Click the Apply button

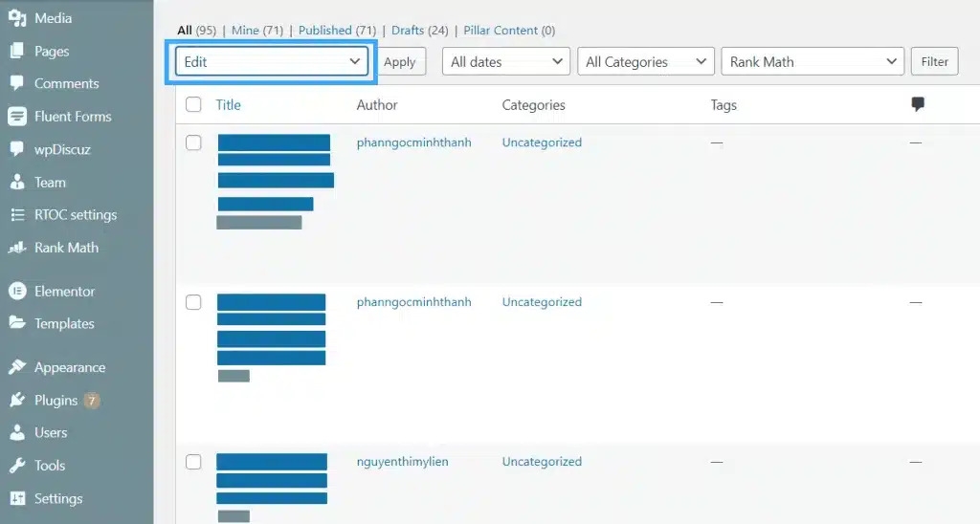click(x=400, y=62)
